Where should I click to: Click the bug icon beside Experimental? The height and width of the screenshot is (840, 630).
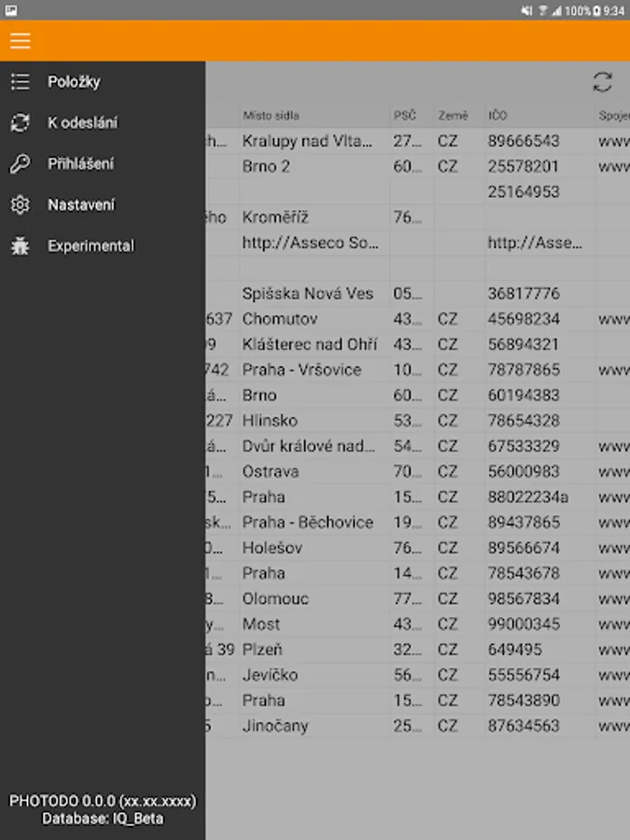(21, 245)
